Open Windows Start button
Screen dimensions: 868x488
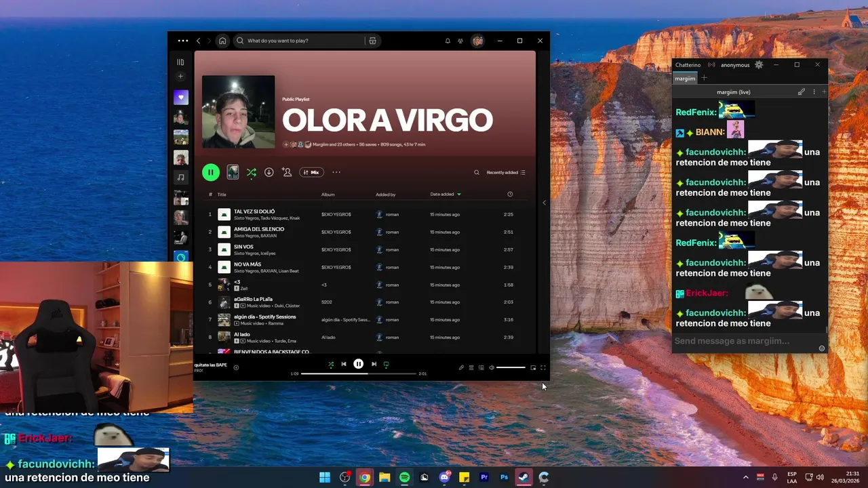[x=325, y=477]
